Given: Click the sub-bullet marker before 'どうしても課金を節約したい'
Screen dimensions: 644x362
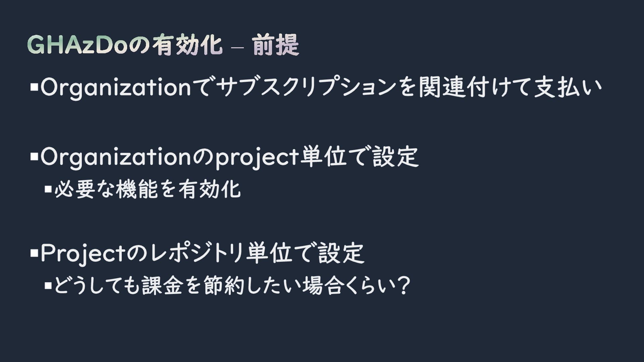Looking at the screenshot, I should tap(48, 286).
